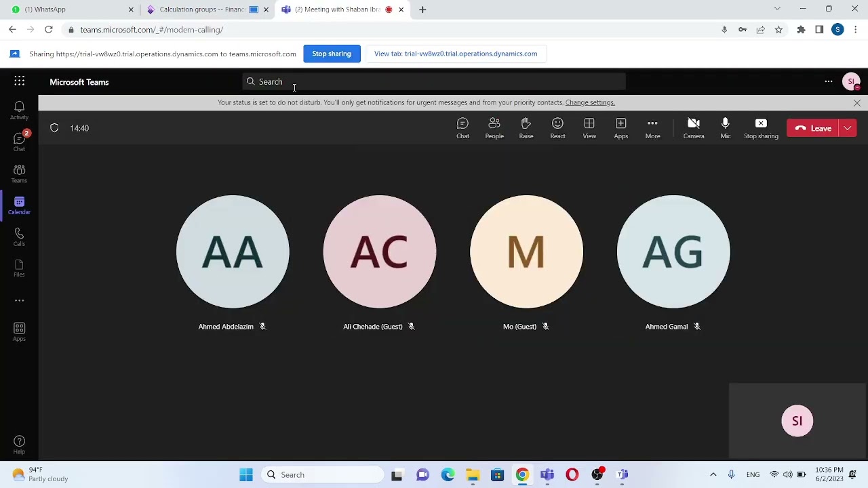Open Help in the Teams sidebar
This screenshot has width=868, height=488.
[19, 445]
